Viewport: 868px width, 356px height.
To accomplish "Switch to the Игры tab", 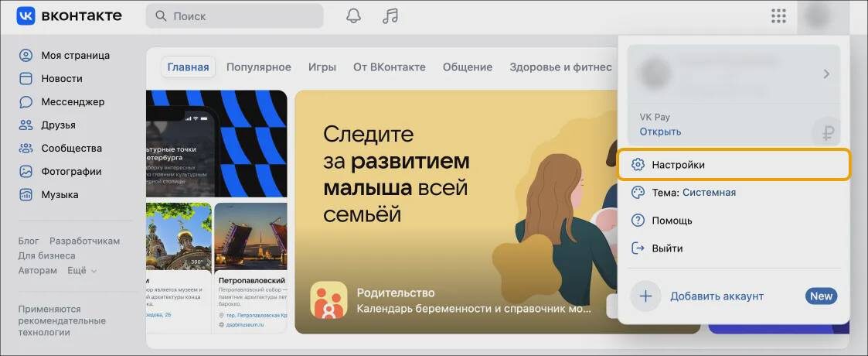I will tap(322, 67).
